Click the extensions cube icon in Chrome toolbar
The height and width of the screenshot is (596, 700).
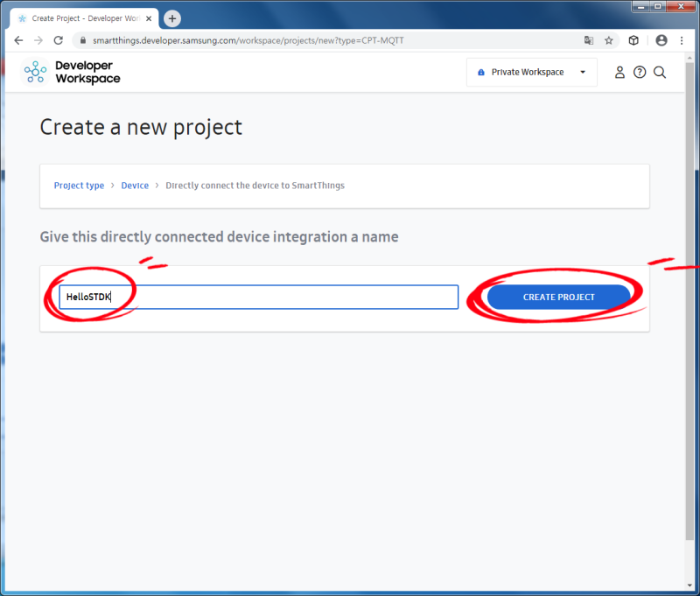tap(633, 39)
